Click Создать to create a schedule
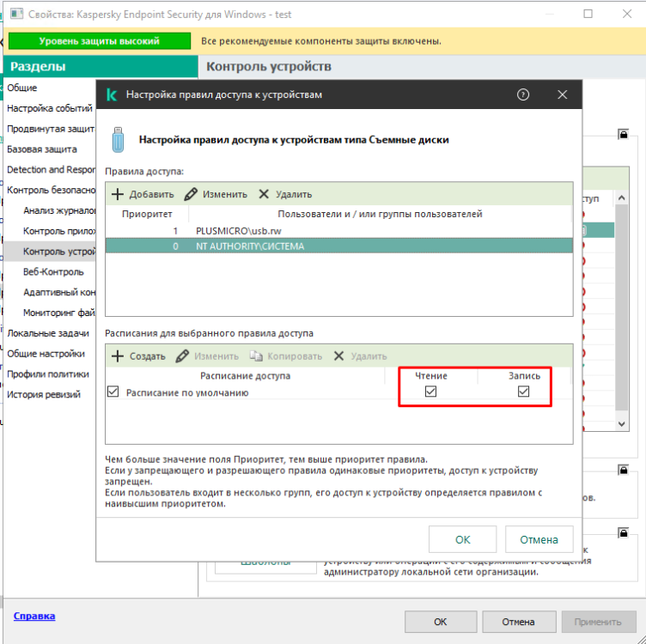The image size is (646, 644). [x=138, y=356]
